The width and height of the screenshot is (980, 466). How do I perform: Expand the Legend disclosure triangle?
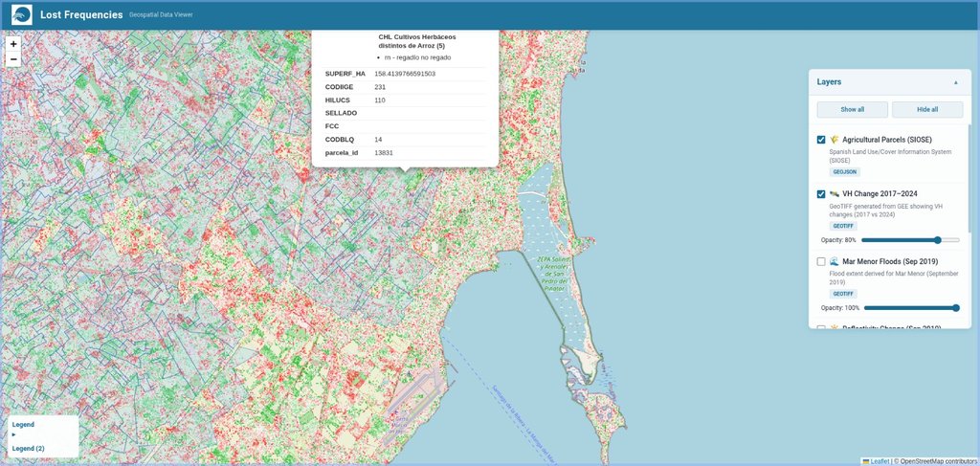click(14, 434)
